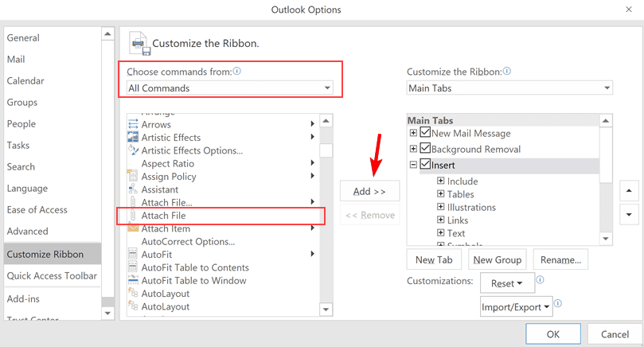Move selected tab up with arrow button
Image resolution: width=644 pixels, height=347 pixels.
(629, 191)
